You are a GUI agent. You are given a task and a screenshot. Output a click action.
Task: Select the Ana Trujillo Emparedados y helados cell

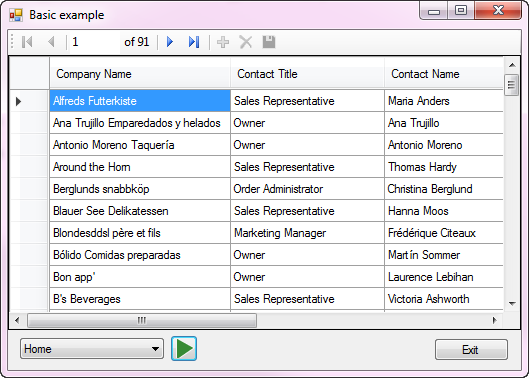point(140,123)
